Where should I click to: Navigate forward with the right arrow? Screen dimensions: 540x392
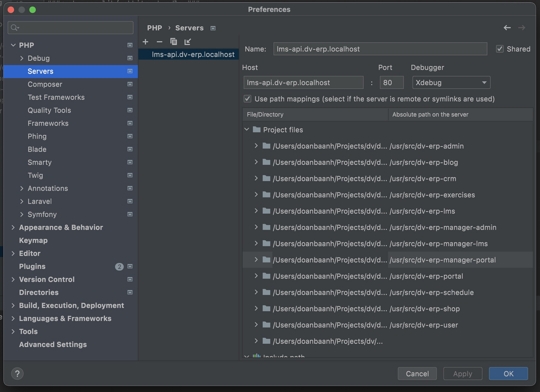point(522,28)
